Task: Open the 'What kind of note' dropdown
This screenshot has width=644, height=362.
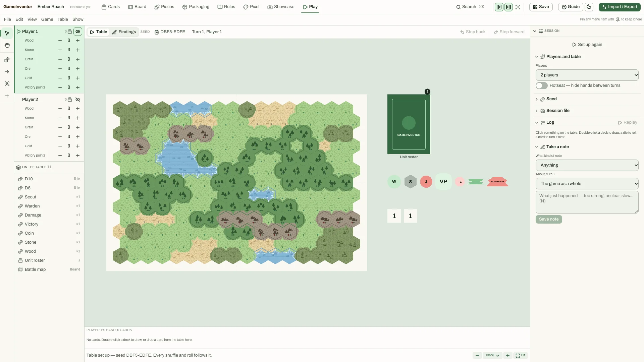Action: click(x=587, y=165)
